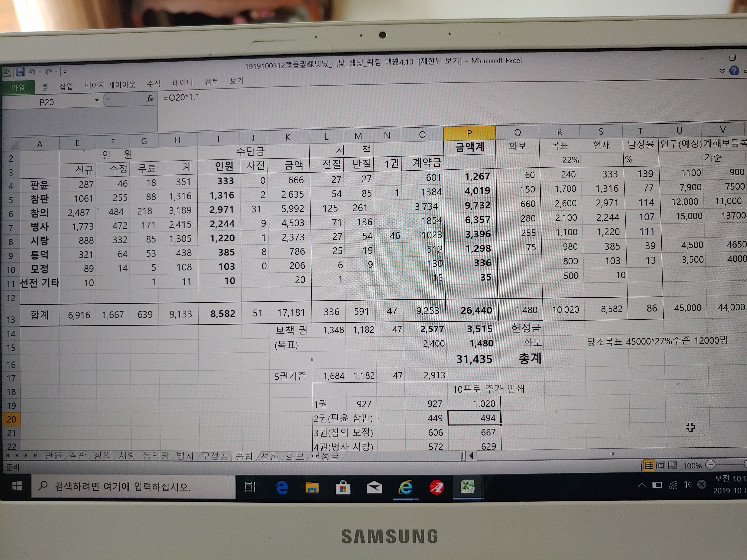Click the volume speaker tray icon
Viewport: 747px width, 560px height.
tap(687, 485)
